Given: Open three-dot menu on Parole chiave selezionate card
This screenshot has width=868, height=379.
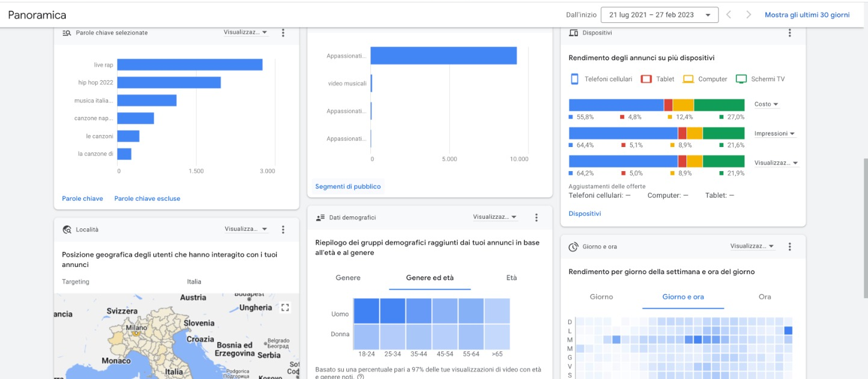Looking at the screenshot, I should (x=283, y=33).
